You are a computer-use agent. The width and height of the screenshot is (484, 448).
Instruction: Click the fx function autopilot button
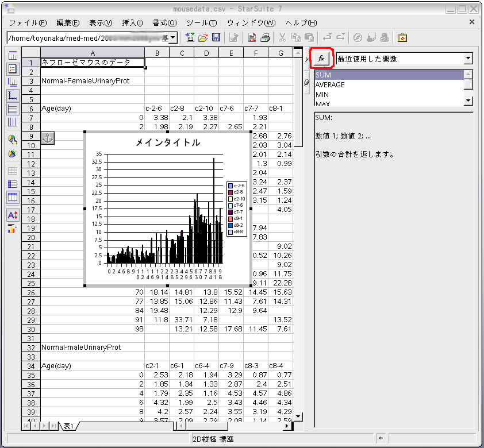[x=321, y=58]
